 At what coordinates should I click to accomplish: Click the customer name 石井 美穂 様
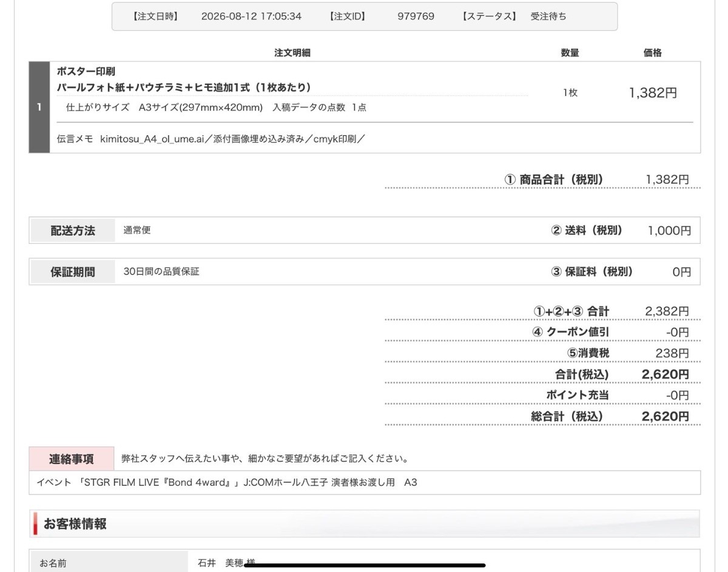point(226,564)
